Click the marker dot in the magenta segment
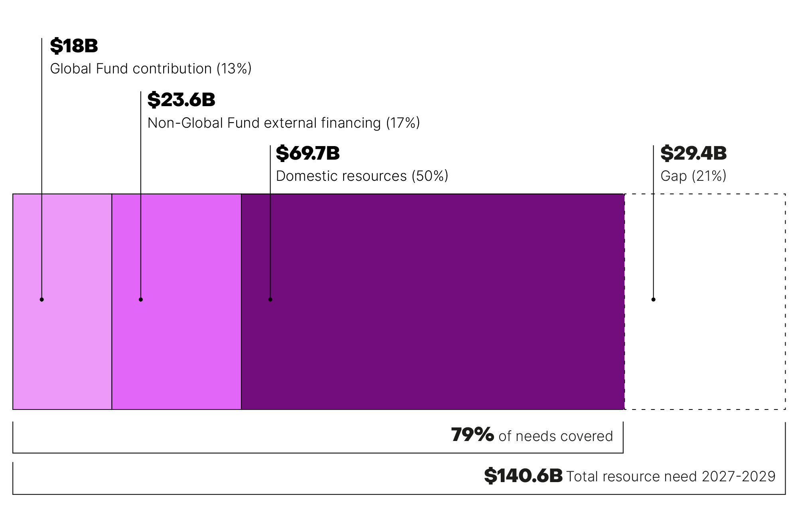 tap(140, 299)
